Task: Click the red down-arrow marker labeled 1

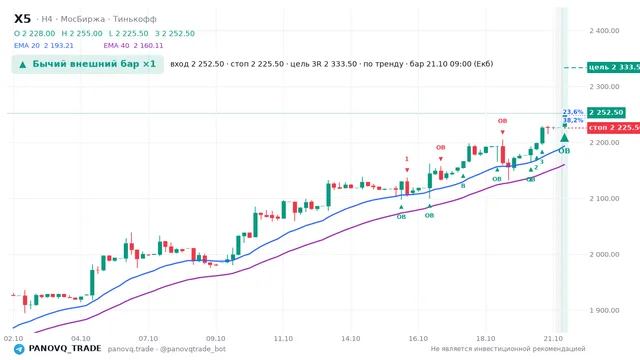Action: (x=407, y=170)
